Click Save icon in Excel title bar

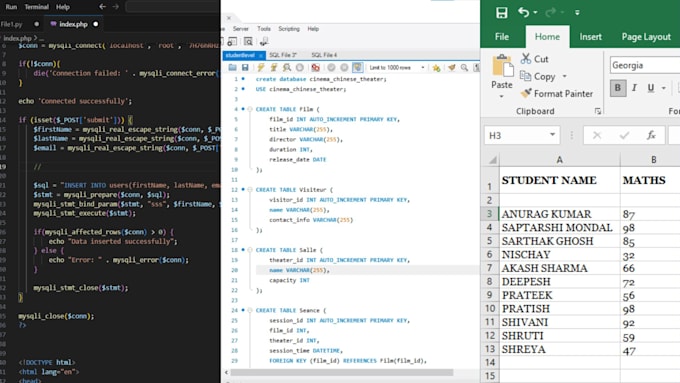click(x=501, y=13)
